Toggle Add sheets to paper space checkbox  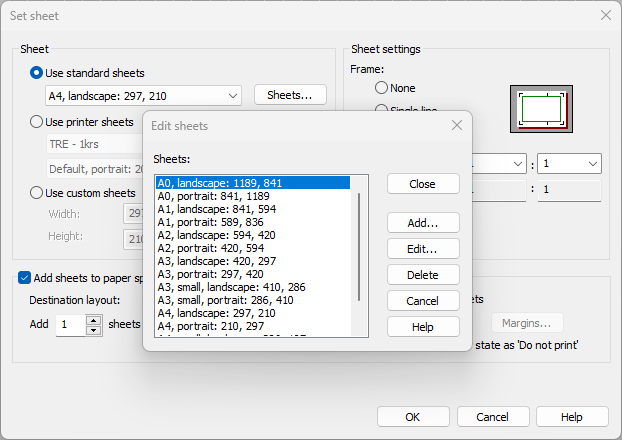tap(24, 278)
